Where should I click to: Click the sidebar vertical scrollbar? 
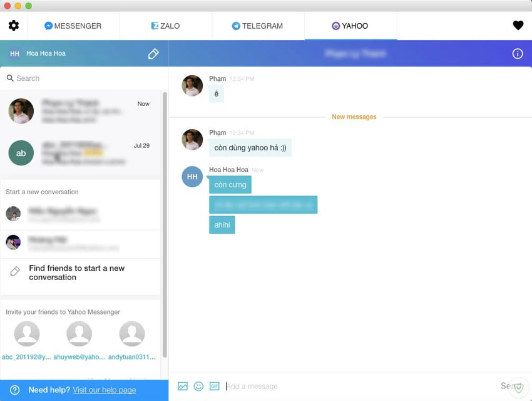click(x=165, y=225)
